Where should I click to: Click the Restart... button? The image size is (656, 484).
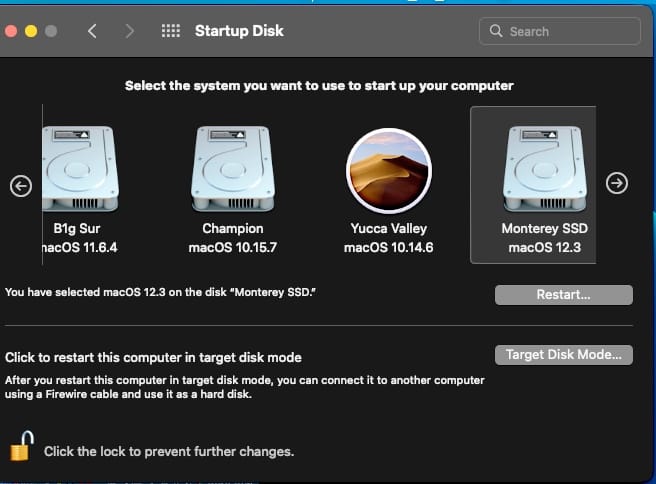tap(564, 295)
